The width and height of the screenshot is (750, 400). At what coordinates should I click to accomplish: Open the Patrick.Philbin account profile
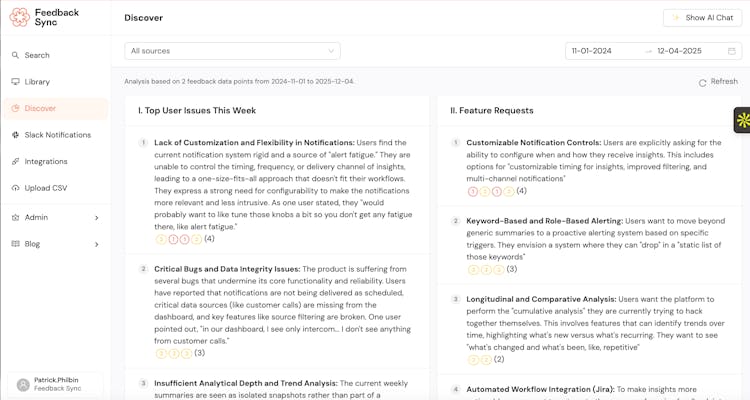(55, 384)
